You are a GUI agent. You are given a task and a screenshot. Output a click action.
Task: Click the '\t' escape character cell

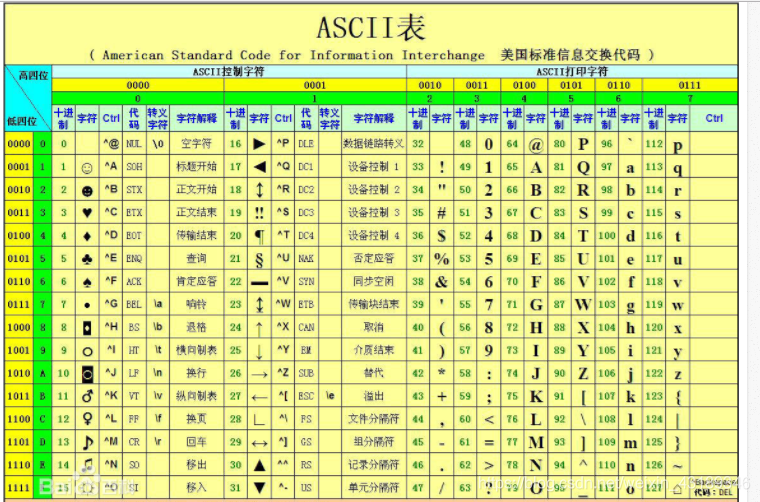click(x=158, y=350)
